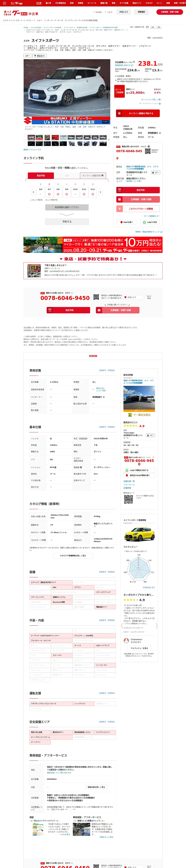
Task: Open 車買取・車査定相場をチェック link
Action: point(149,232)
